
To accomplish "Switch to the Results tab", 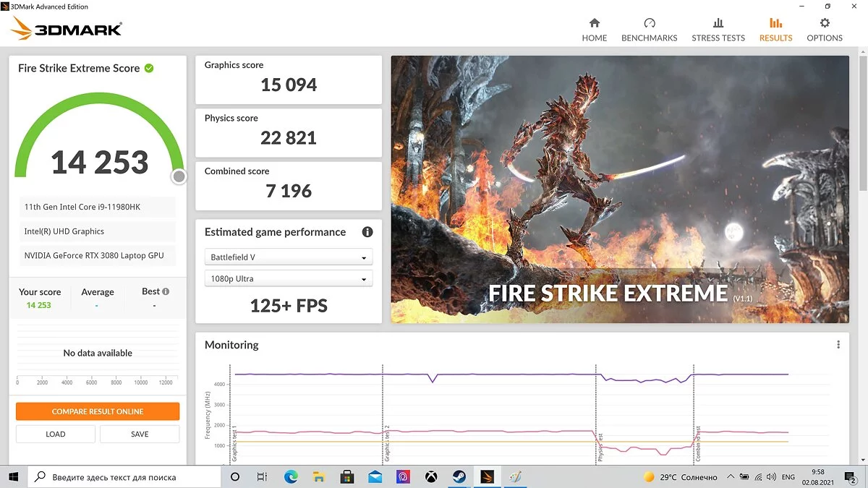I will [x=775, y=30].
